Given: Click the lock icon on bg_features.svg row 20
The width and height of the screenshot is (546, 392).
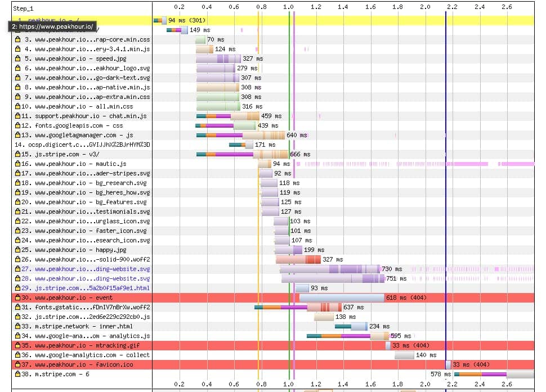Looking at the screenshot, I should (x=18, y=202).
